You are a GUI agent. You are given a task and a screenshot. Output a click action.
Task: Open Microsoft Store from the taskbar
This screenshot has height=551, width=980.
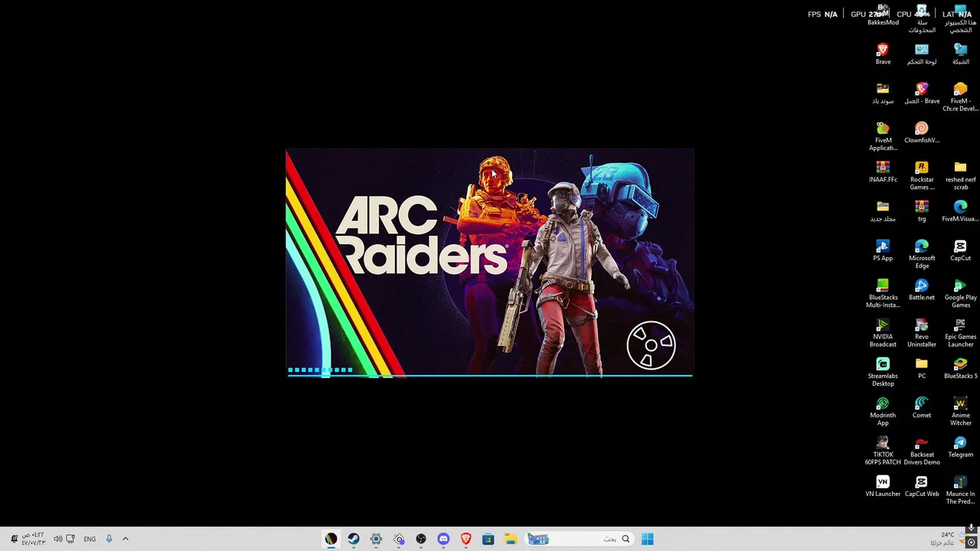click(488, 539)
